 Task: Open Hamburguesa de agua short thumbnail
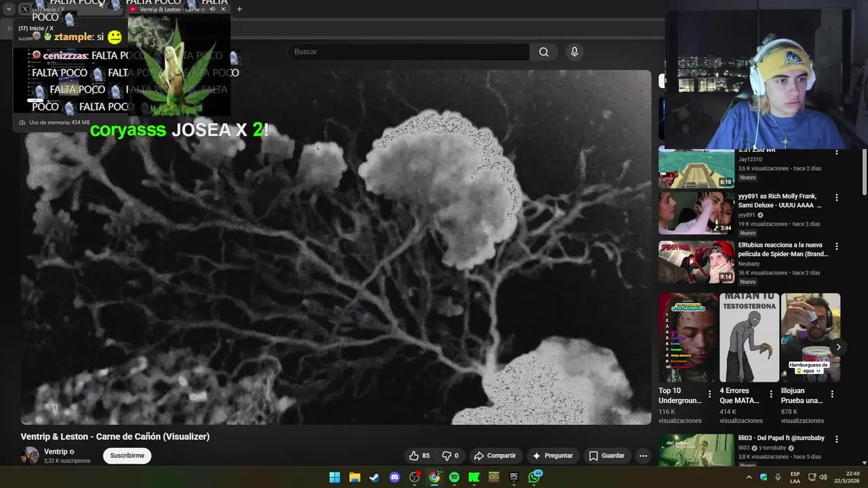(x=810, y=338)
